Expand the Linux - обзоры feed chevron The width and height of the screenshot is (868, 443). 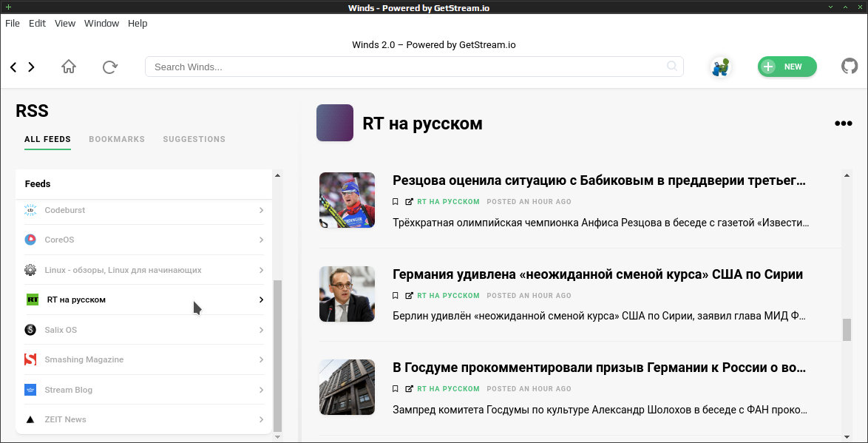tap(261, 270)
